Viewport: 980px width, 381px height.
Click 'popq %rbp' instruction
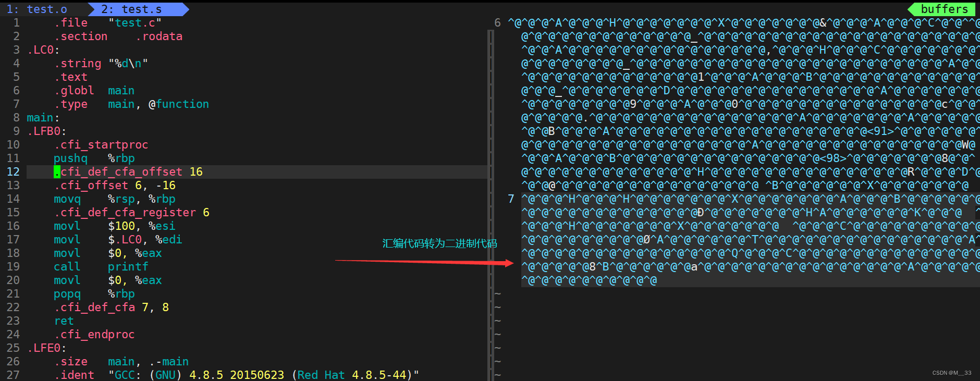pos(94,294)
